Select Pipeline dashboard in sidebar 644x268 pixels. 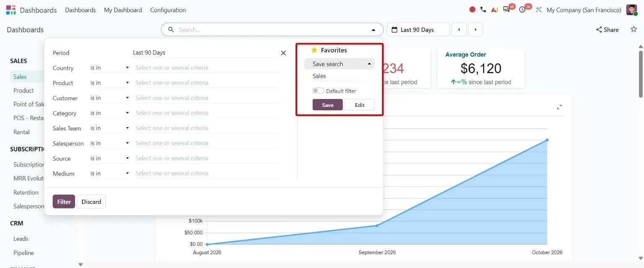tap(23, 253)
